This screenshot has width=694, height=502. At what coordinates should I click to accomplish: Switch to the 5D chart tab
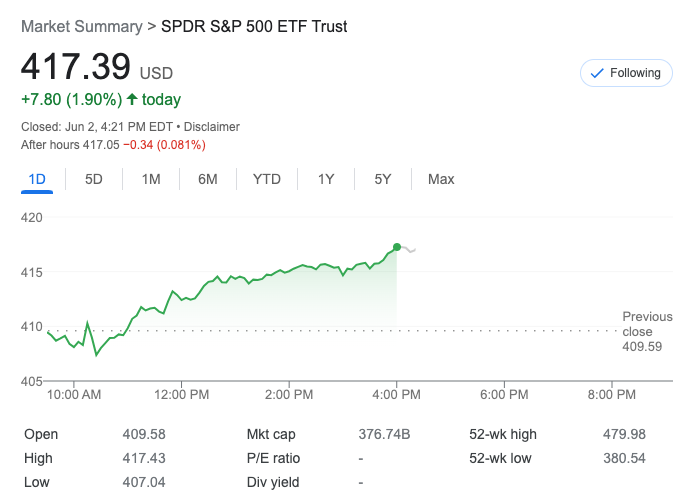coord(94,179)
